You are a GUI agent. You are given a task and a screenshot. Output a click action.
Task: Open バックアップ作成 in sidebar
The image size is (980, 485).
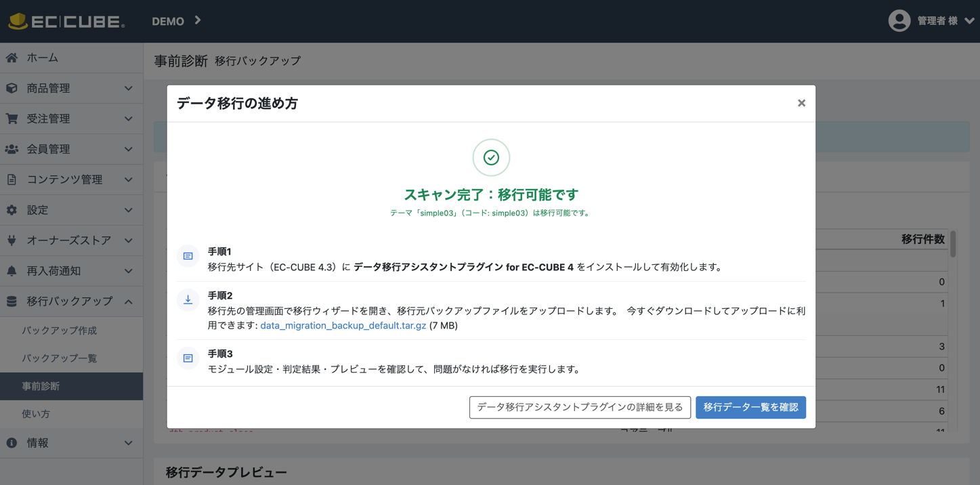click(x=71, y=331)
